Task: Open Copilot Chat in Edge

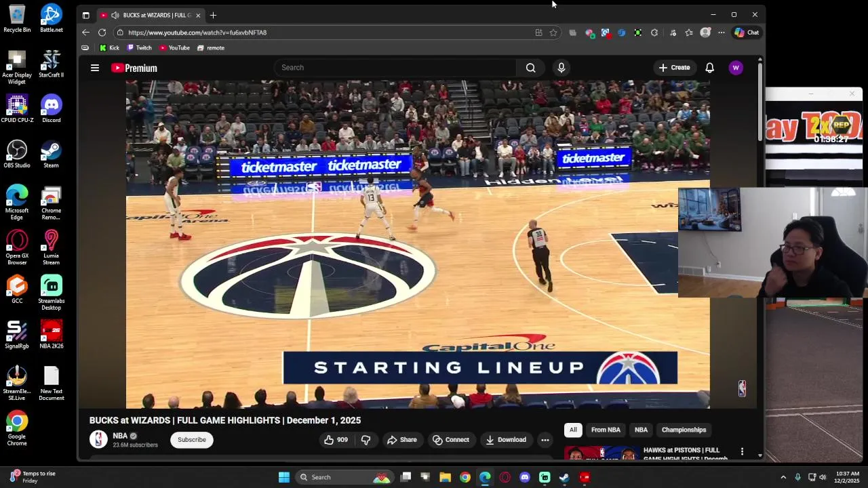Action: click(747, 33)
